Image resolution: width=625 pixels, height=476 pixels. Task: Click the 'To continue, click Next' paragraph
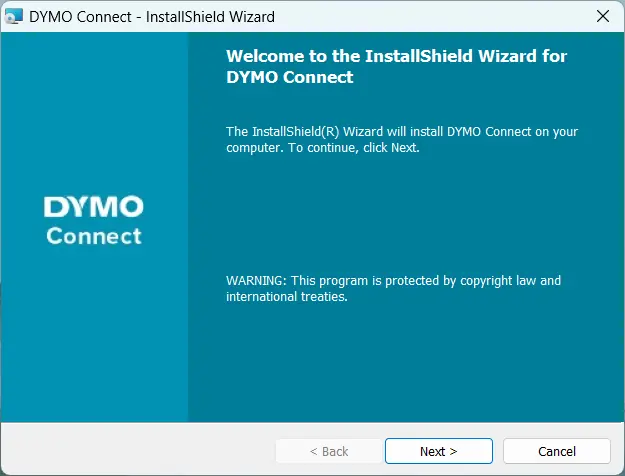click(x=402, y=140)
